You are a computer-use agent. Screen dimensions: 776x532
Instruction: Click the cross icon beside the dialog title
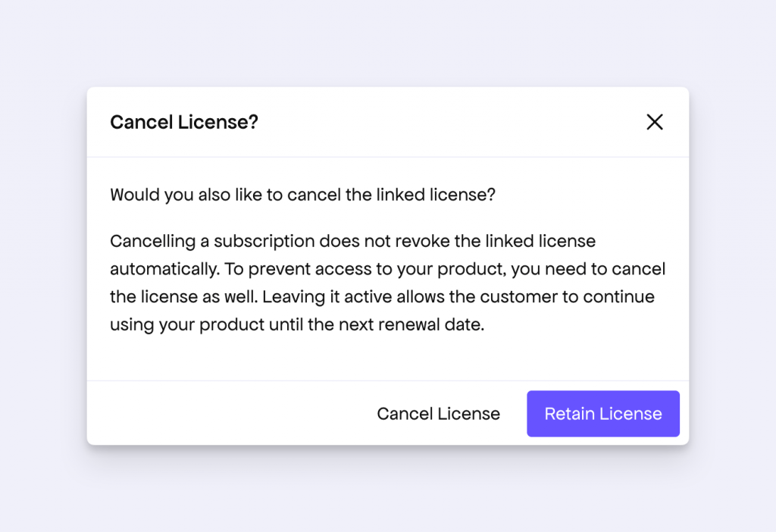(x=655, y=122)
